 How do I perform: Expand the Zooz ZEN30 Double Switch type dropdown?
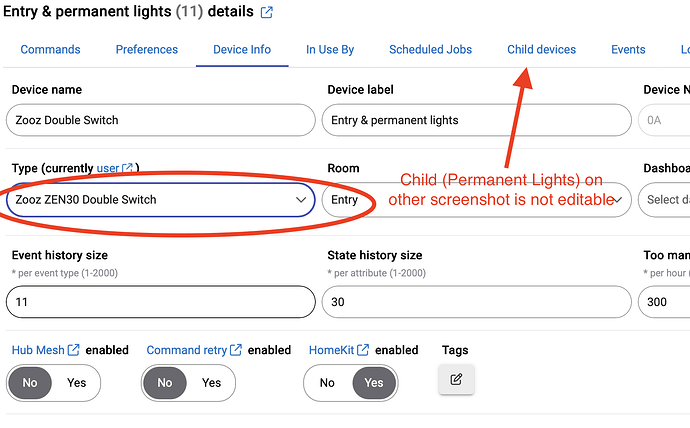pos(301,200)
